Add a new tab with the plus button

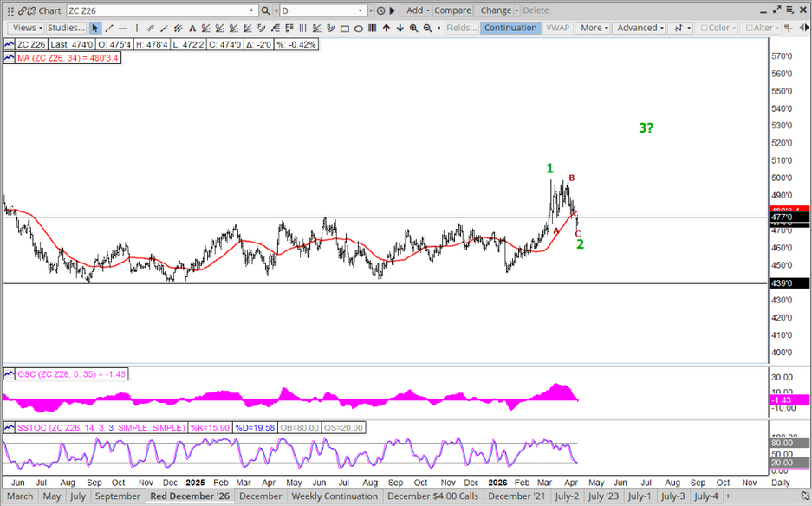729,496
